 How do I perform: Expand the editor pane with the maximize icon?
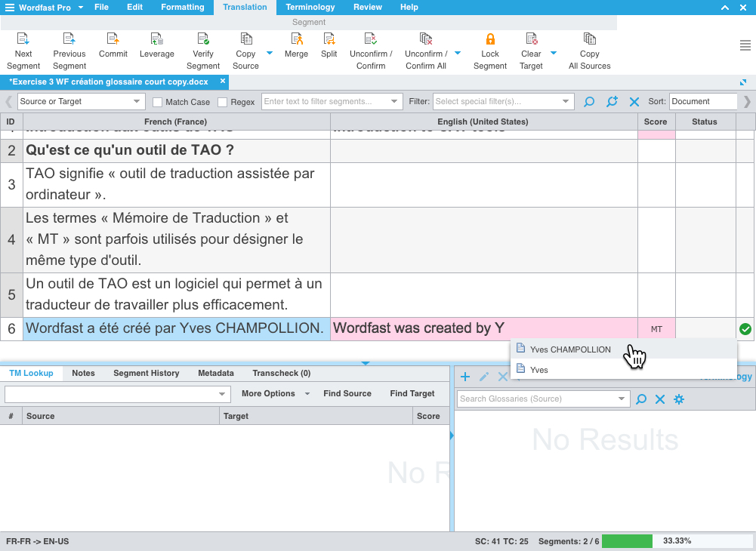(743, 82)
